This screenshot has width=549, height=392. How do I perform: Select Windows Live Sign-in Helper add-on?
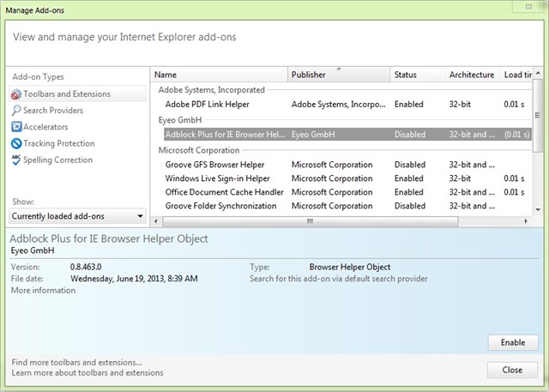point(347,178)
